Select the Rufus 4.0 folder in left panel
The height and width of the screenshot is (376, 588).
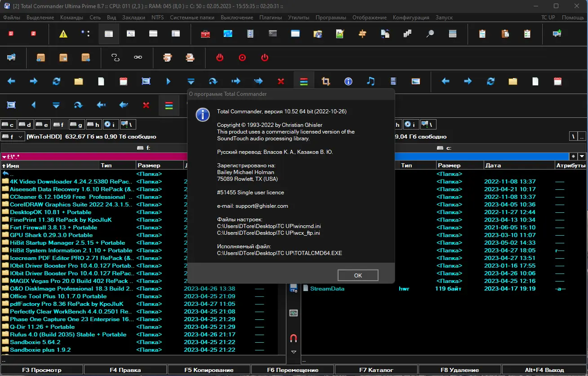click(68, 335)
